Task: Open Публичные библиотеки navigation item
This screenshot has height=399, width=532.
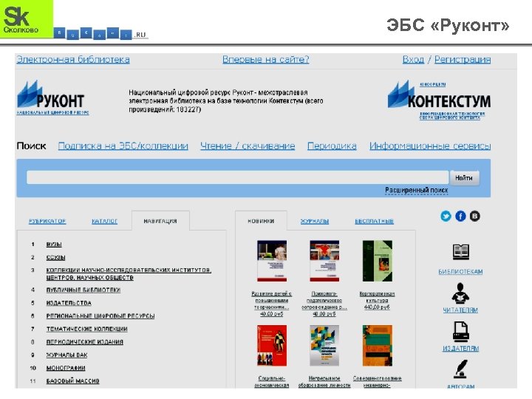Action: 83,290
